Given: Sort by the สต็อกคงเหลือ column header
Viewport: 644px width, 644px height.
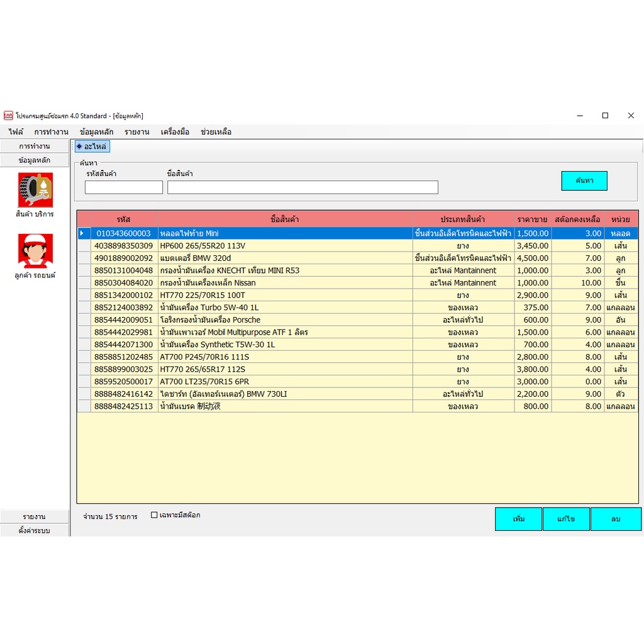Looking at the screenshot, I should point(577,219).
